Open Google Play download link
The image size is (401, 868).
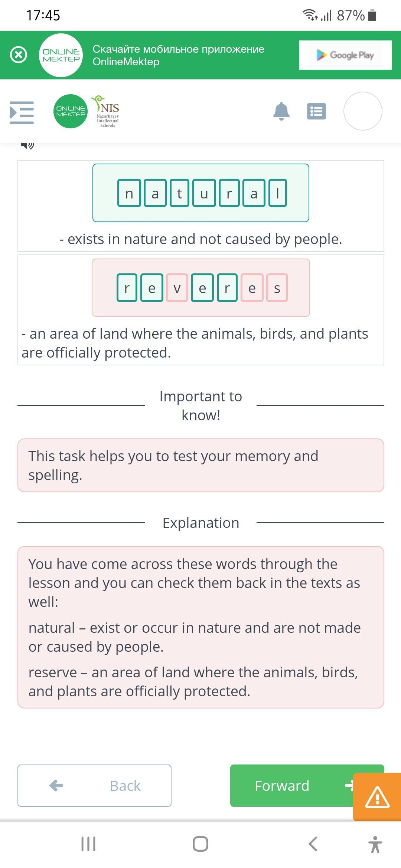coord(345,55)
